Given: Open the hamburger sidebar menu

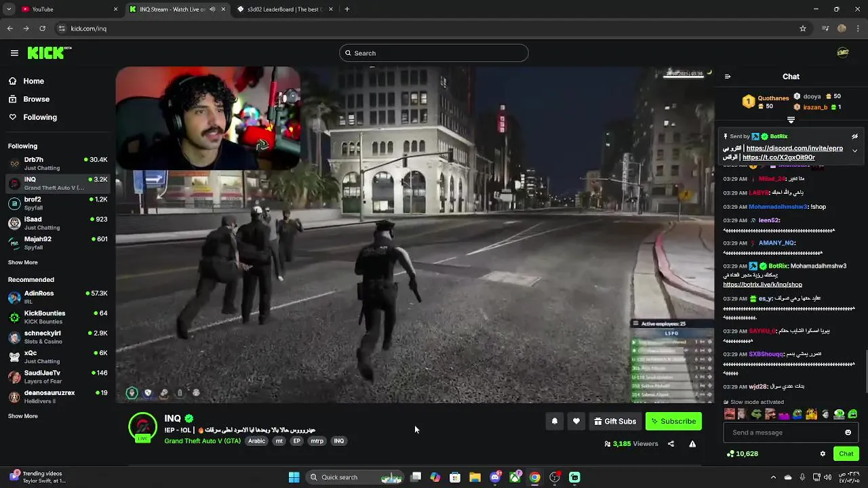Looking at the screenshot, I should tap(14, 53).
